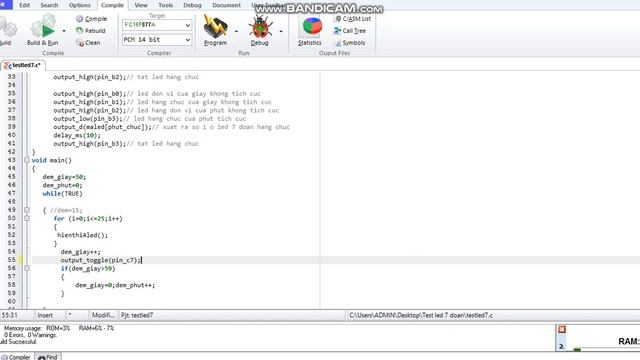This screenshot has width=640, height=360.
Task: Click the if(dem_giay>59) line
Action: [88, 268]
